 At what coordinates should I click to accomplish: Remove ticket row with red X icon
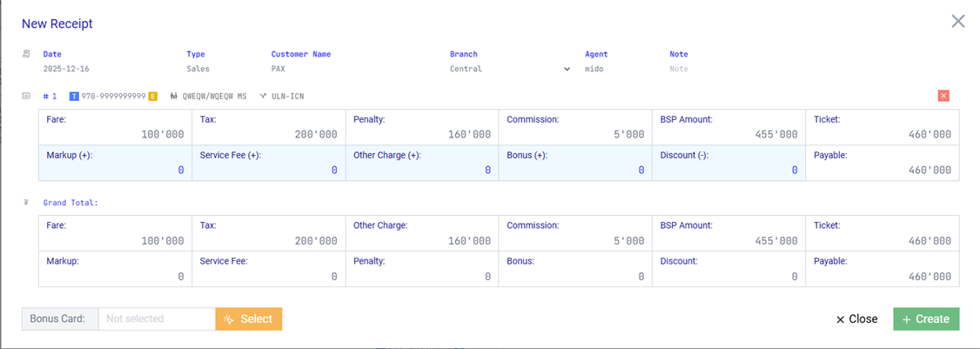point(943,96)
